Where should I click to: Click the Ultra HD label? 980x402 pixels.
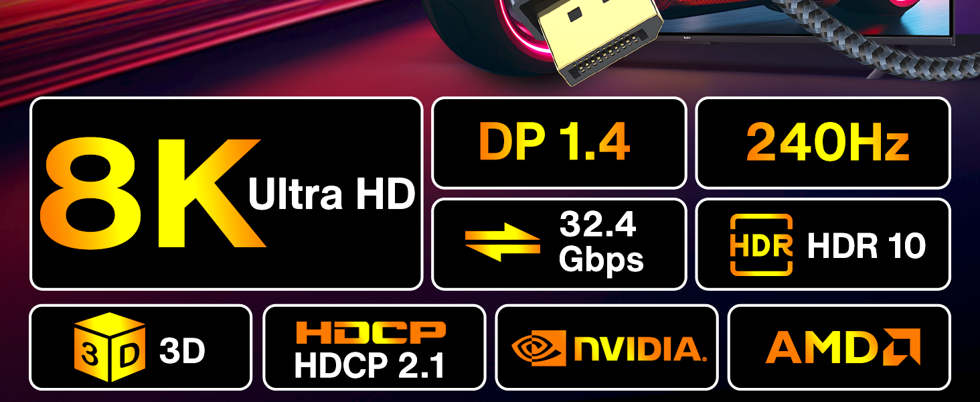(x=331, y=194)
